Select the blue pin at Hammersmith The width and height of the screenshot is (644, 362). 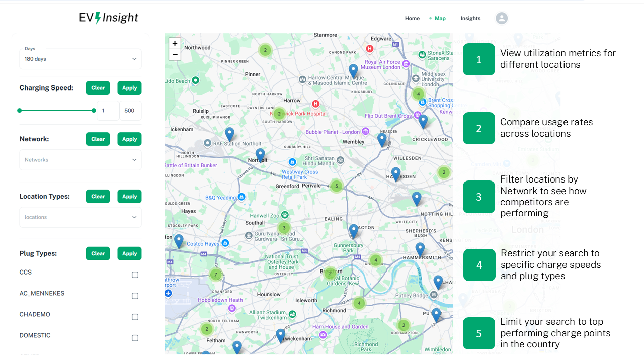tap(420, 249)
